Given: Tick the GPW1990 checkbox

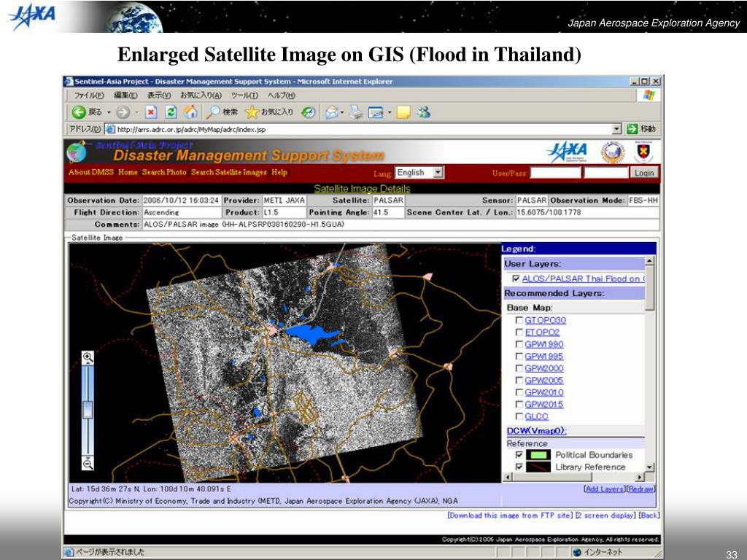Looking at the screenshot, I should tap(519, 344).
